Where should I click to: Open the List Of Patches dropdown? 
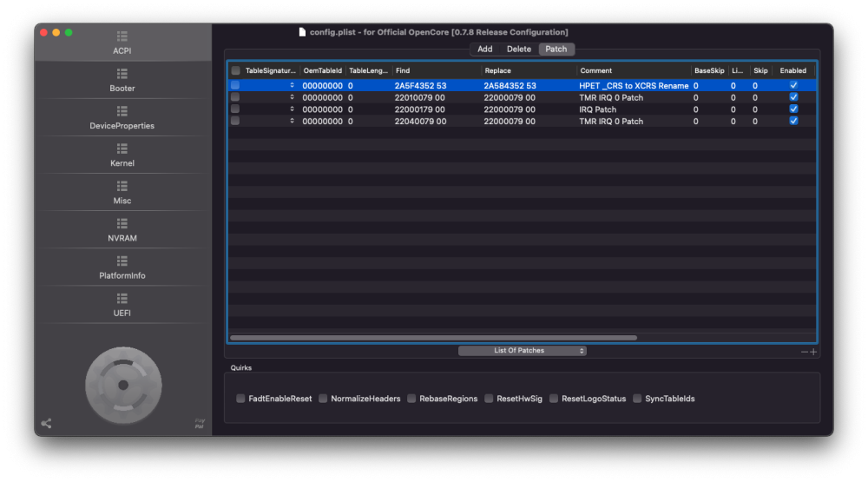coord(522,351)
